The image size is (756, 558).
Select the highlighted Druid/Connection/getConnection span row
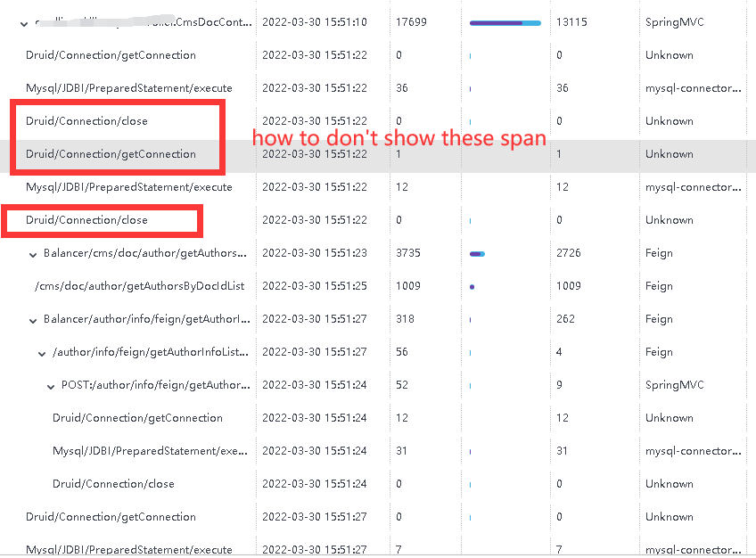378,156
